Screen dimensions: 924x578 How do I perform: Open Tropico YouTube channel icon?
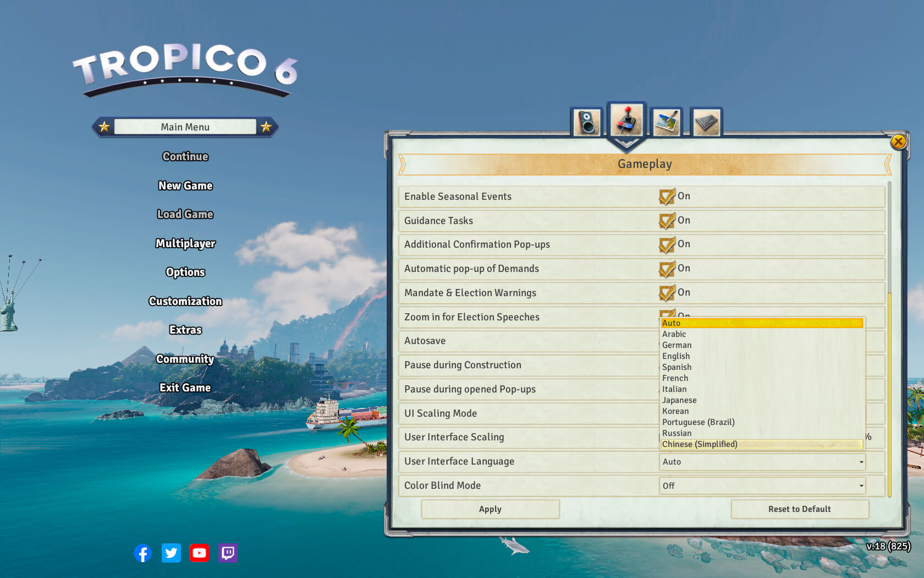(x=199, y=553)
